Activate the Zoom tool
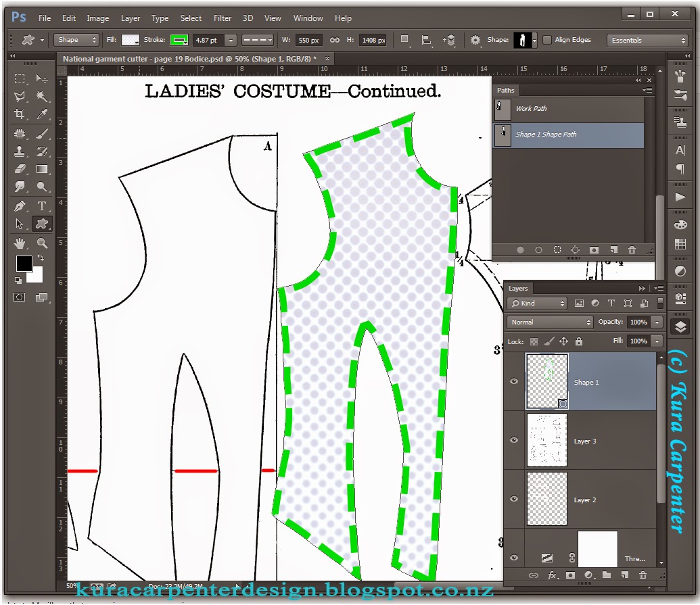Image resolution: width=700 pixels, height=605 pixels. 42,243
